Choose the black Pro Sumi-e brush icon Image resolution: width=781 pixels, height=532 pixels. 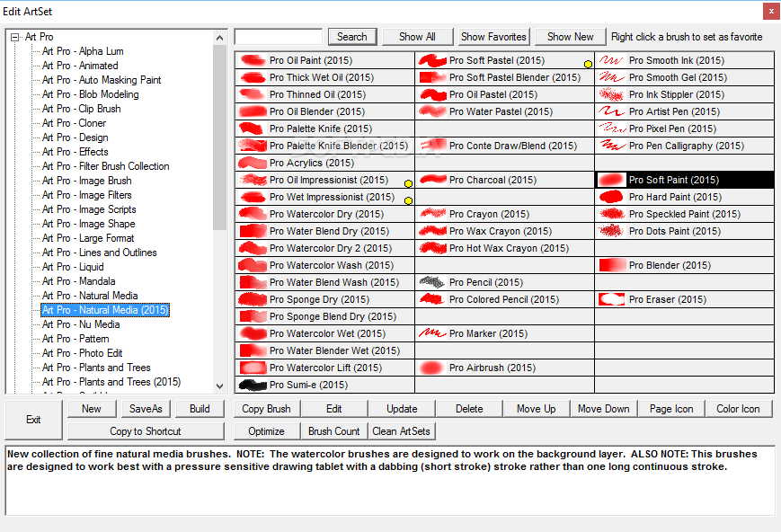tap(253, 385)
